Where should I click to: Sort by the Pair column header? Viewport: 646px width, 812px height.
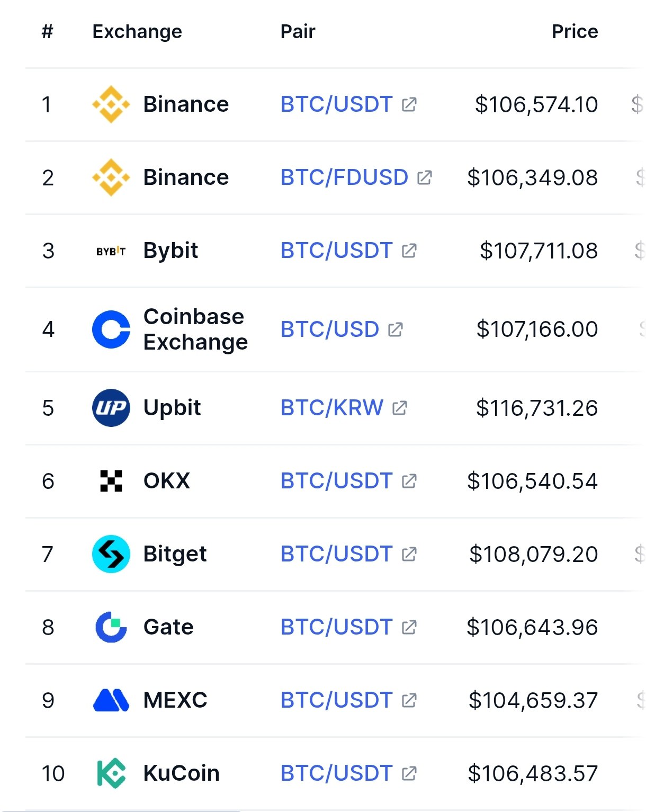point(298,32)
